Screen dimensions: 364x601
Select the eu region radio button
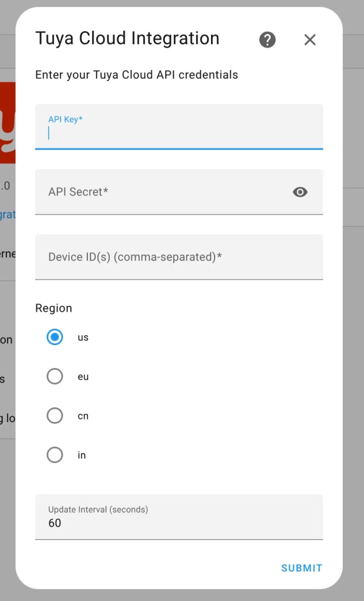coord(55,376)
